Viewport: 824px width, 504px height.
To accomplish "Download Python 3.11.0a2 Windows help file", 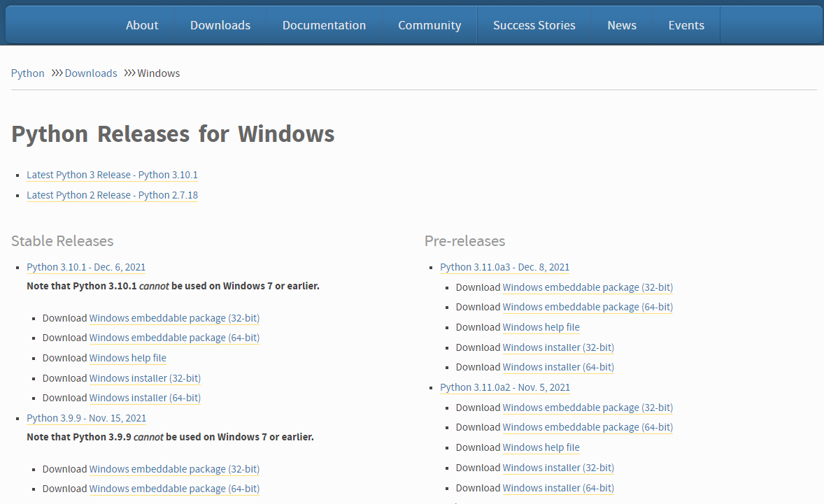I will [x=541, y=447].
